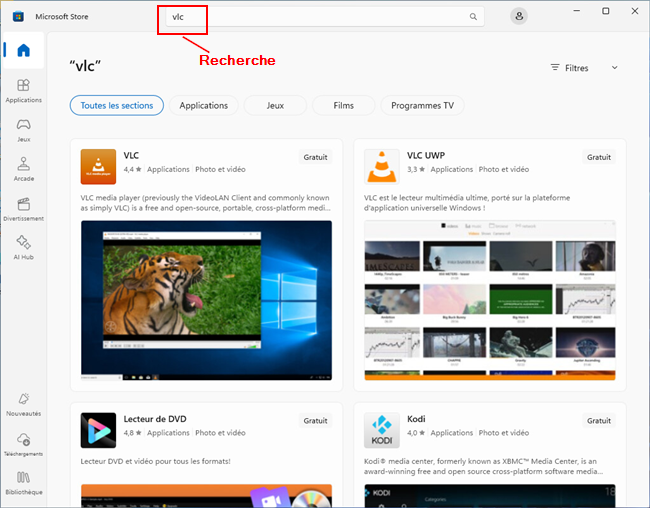Click Gratuit button for Lecteur de DVD
Image resolution: width=650 pixels, height=508 pixels.
tap(315, 420)
